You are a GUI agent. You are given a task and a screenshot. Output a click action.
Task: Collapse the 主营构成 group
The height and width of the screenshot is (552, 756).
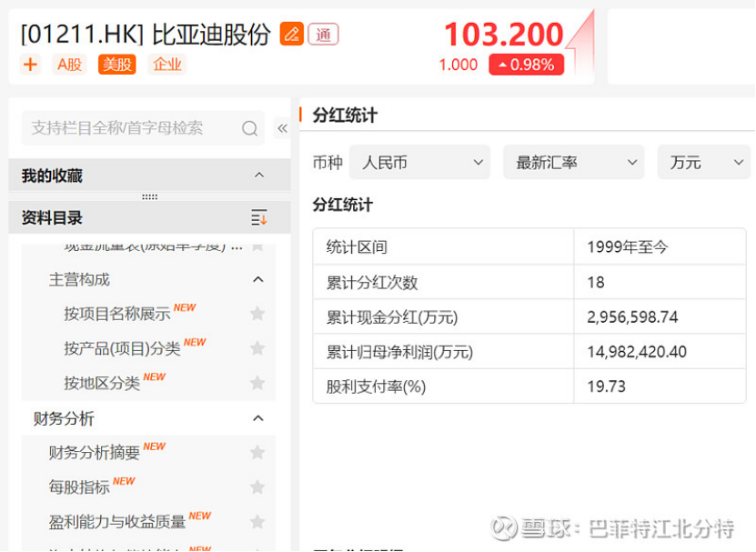[x=258, y=279]
